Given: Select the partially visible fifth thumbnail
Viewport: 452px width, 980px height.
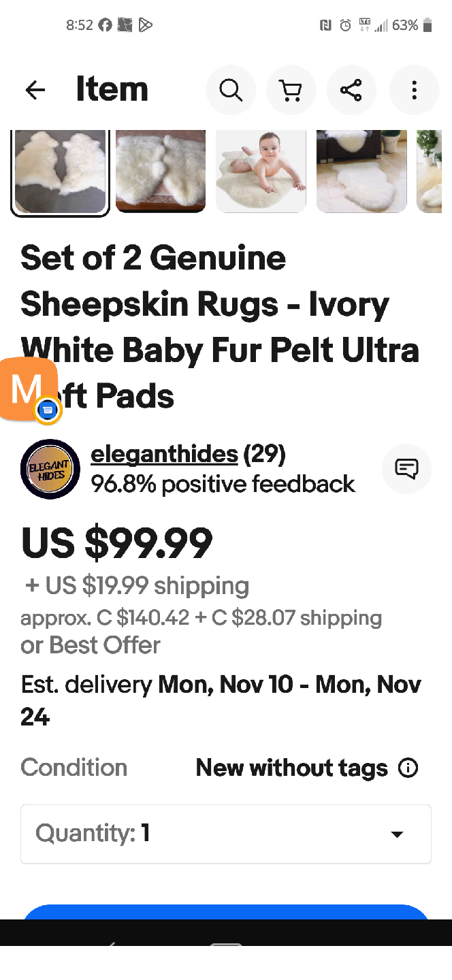Looking at the screenshot, I should coord(429,171).
